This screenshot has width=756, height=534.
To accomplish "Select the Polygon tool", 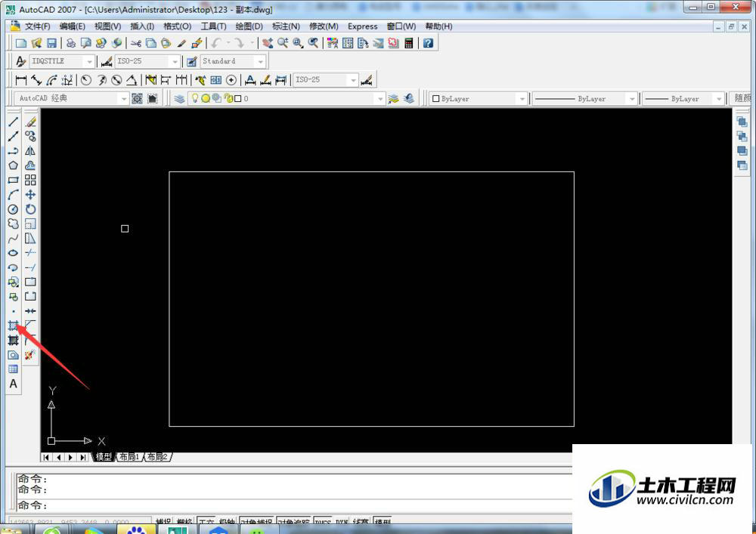I will click(x=13, y=165).
